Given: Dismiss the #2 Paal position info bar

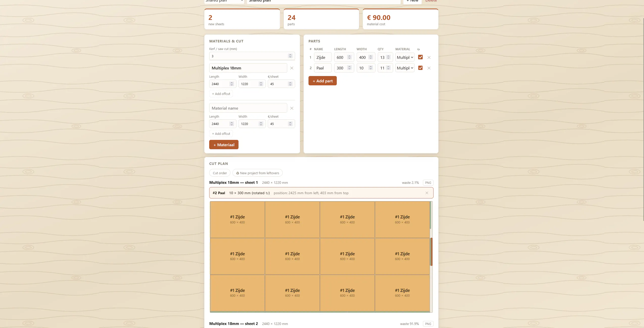Looking at the screenshot, I should (x=427, y=193).
